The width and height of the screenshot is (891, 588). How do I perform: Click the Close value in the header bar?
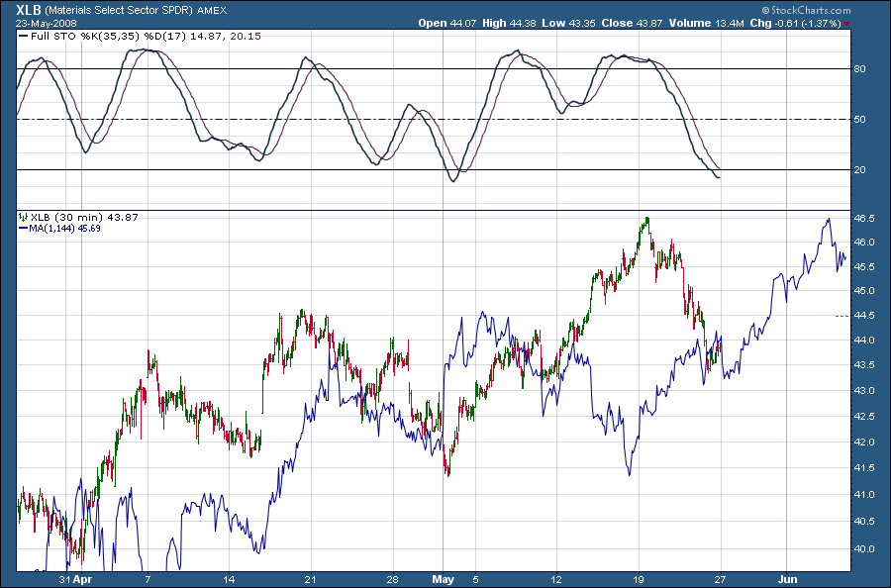648,24
